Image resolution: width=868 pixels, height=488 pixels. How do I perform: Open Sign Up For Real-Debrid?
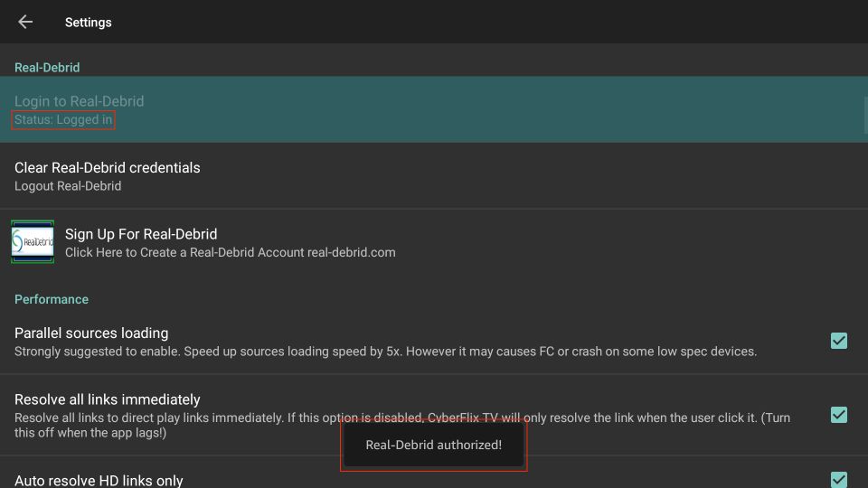click(x=434, y=242)
